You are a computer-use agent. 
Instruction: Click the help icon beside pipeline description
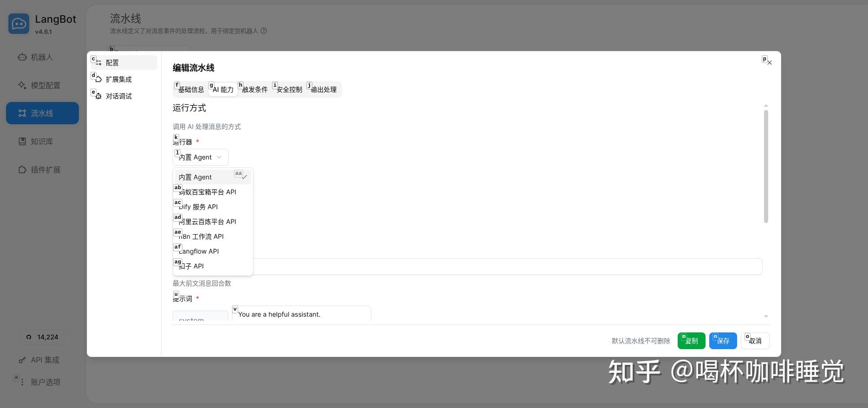[x=264, y=31]
